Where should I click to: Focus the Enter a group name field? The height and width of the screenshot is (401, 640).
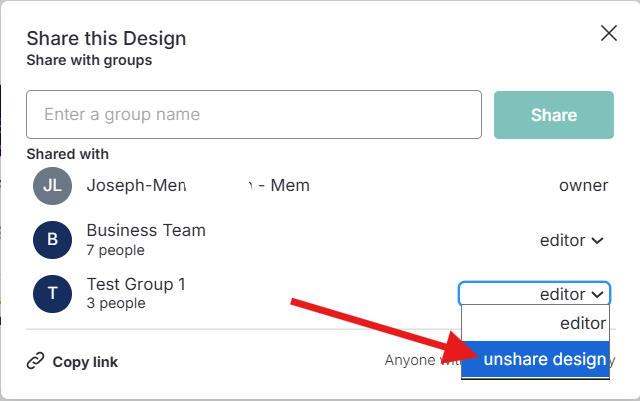point(254,114)
